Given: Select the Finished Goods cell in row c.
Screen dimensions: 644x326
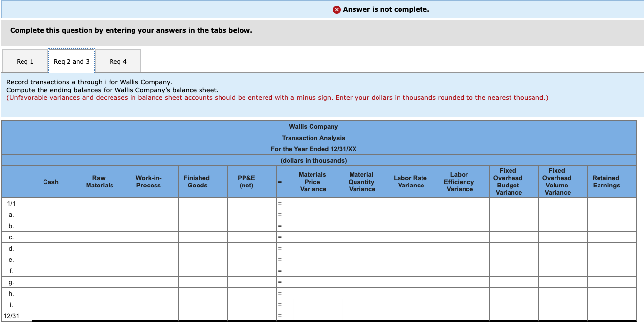Looking at the screenshot, I should coord(203,237).
